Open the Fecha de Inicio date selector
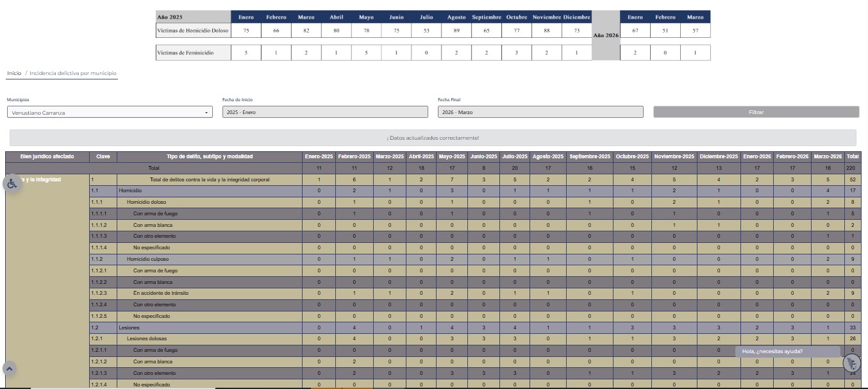 point(324,112)
